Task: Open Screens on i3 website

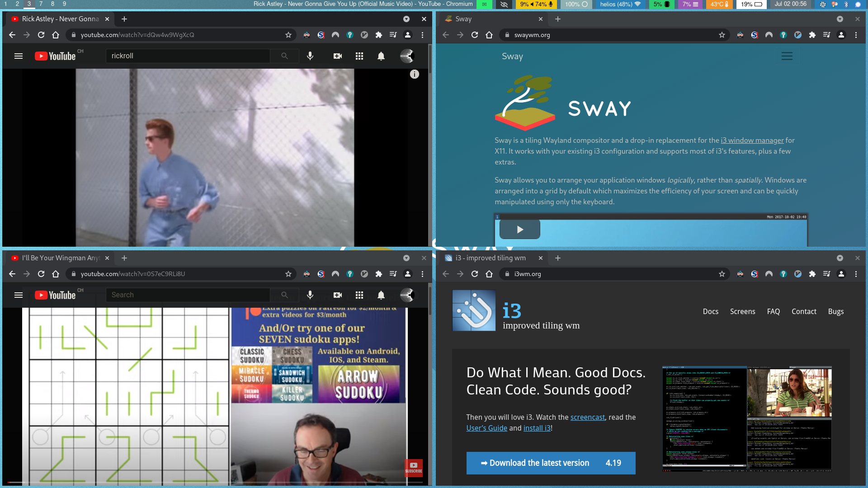Action: click(x=743, y=311)
